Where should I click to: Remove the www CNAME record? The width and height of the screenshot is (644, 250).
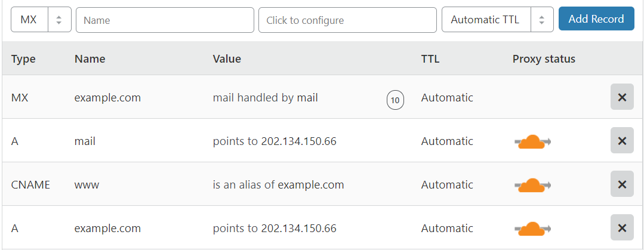(x=622, y=184)
